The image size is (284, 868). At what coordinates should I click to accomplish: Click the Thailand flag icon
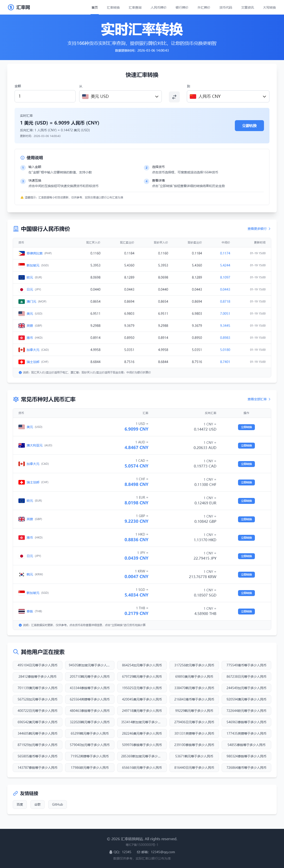click(22, 611)
